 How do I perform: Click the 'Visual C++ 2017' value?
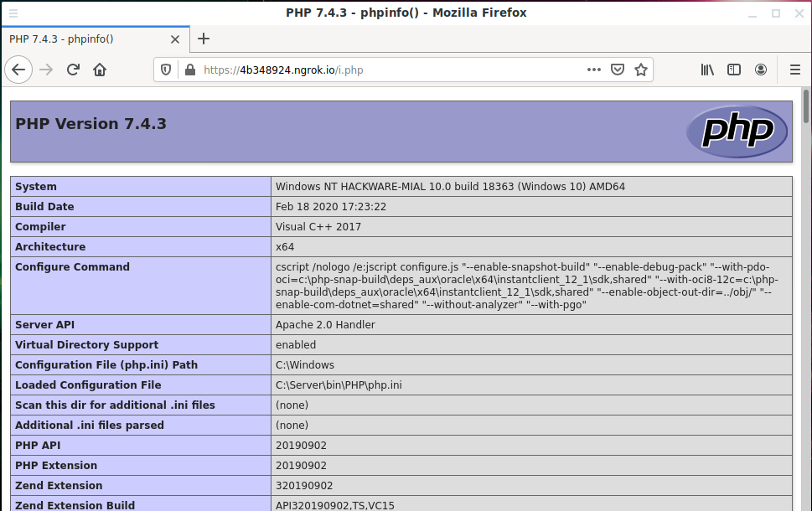tap(318, 227)
